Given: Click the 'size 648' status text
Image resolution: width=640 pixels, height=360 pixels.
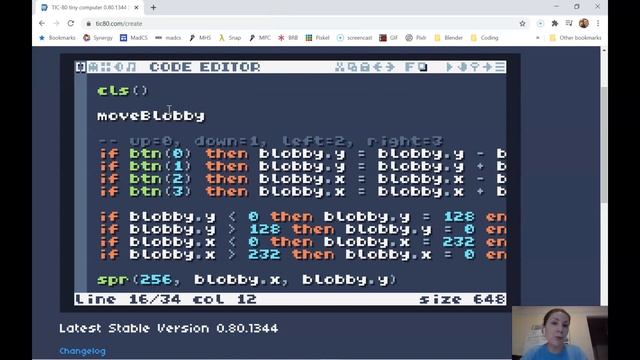Looking at the screenshot, I should coord(462,299).
